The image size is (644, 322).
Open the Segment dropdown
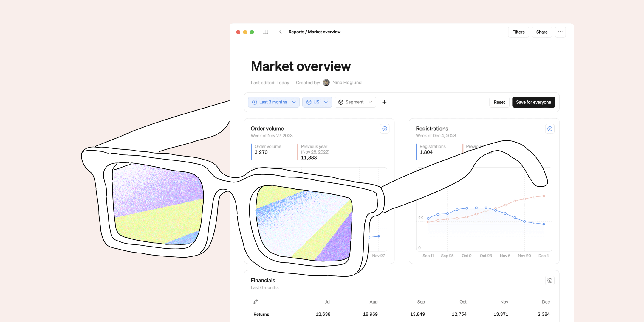(355, 102)
